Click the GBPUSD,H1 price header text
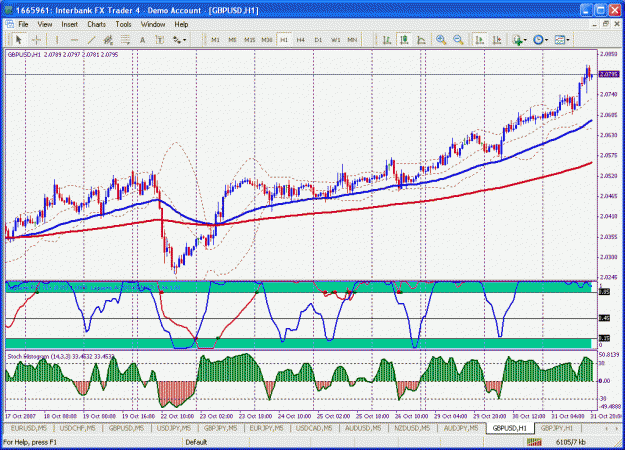This screenshot has width=625, height=450. [x=63, y=54]
